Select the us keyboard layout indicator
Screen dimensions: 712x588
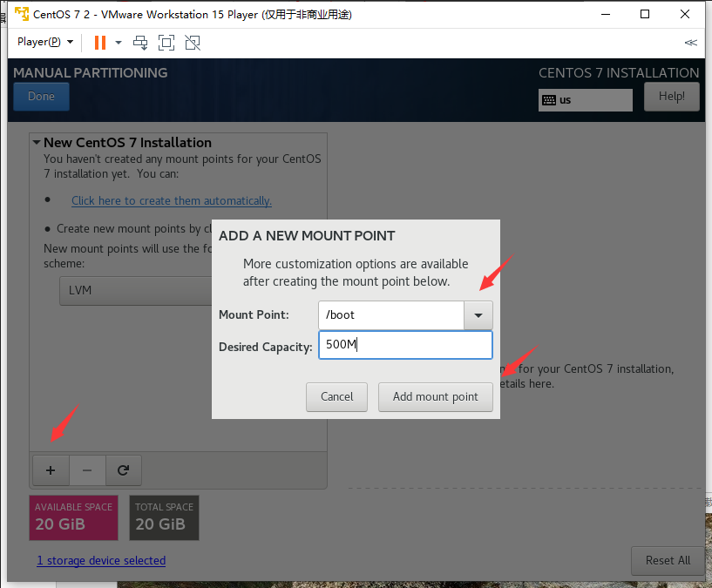586,100
